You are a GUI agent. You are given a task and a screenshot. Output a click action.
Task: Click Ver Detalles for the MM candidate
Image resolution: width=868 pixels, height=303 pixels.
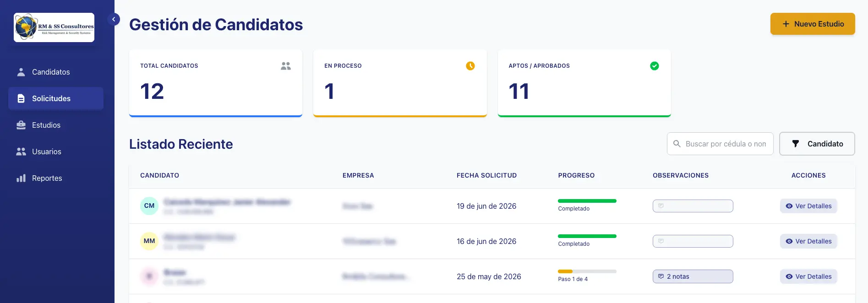coord(808,241)
